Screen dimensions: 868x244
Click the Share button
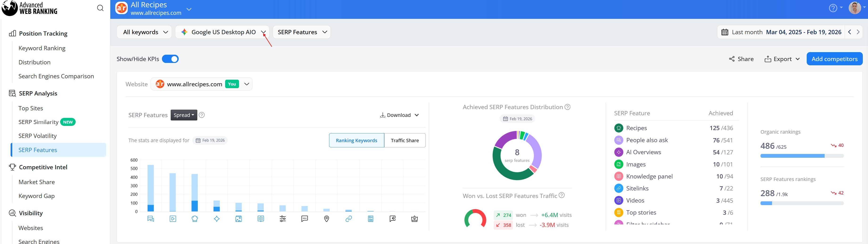click(x=741, y=59)
